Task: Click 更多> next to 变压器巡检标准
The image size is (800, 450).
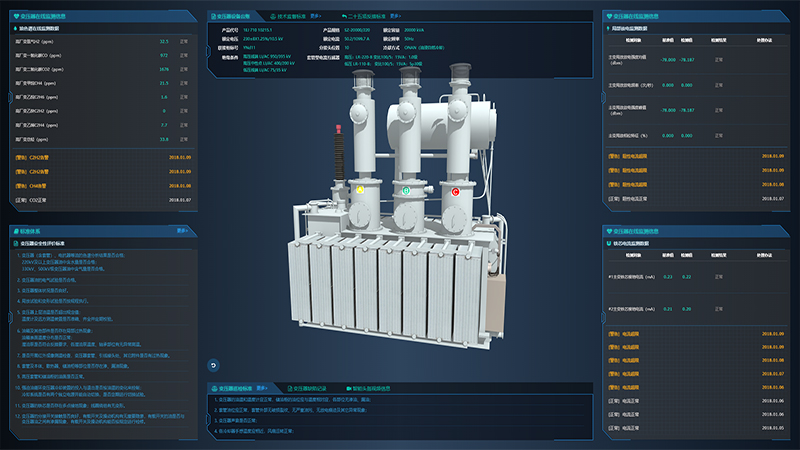Action: click(262, 388)
